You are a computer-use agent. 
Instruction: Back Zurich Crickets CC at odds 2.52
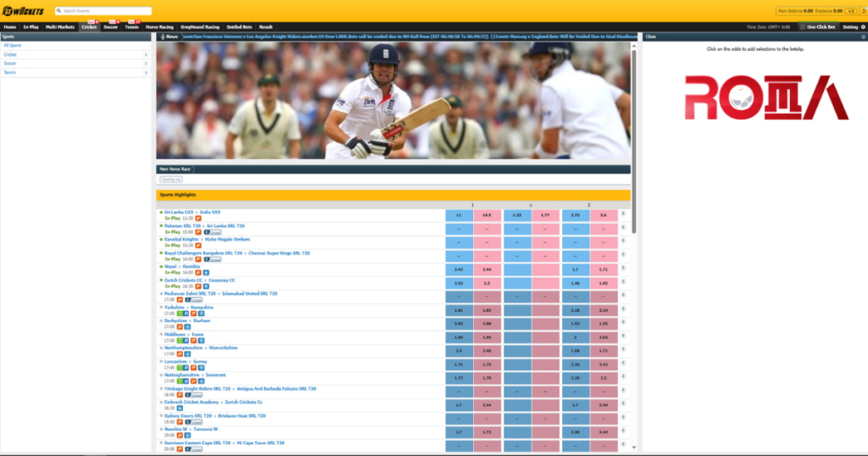point(459,283)
